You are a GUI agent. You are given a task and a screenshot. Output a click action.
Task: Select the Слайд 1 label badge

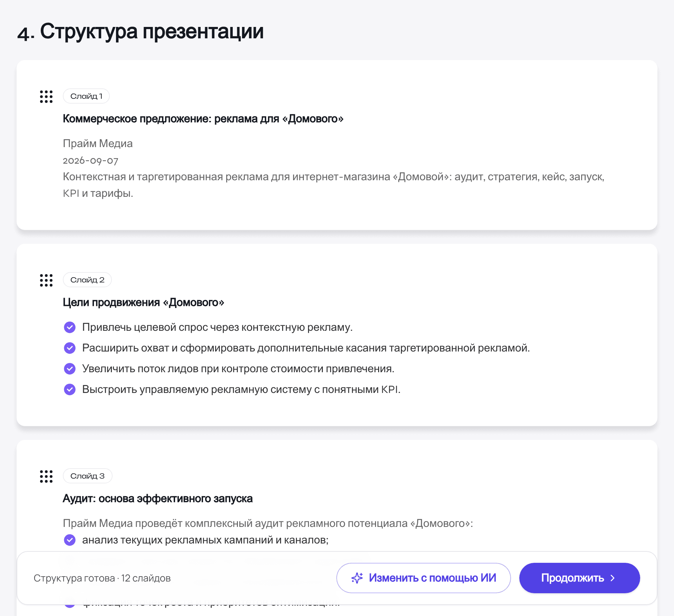pos(86,96)
